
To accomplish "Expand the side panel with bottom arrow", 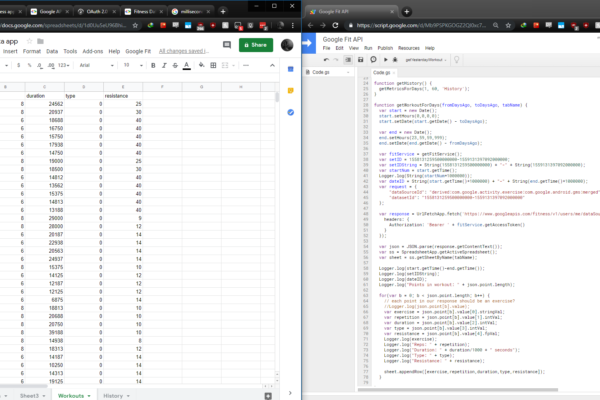I will 290,393.
